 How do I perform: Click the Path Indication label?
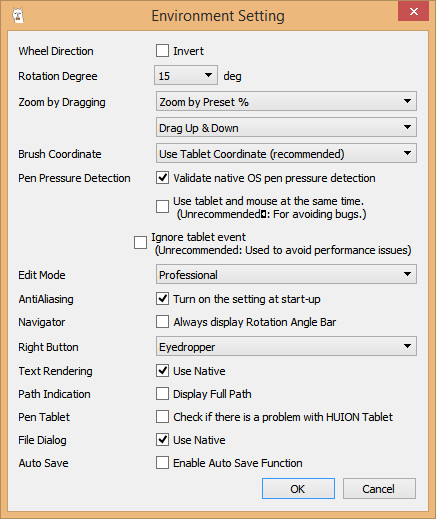tap(54, 394)
